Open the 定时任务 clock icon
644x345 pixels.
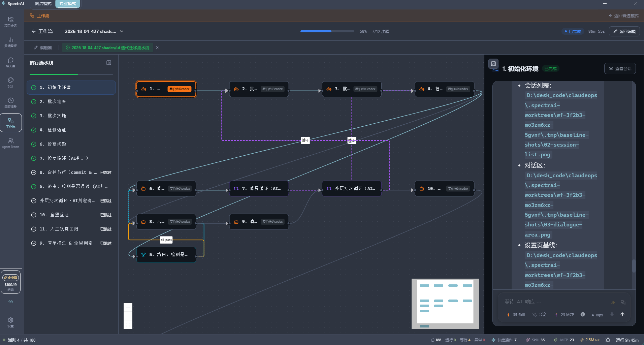(x=10, y=102)
